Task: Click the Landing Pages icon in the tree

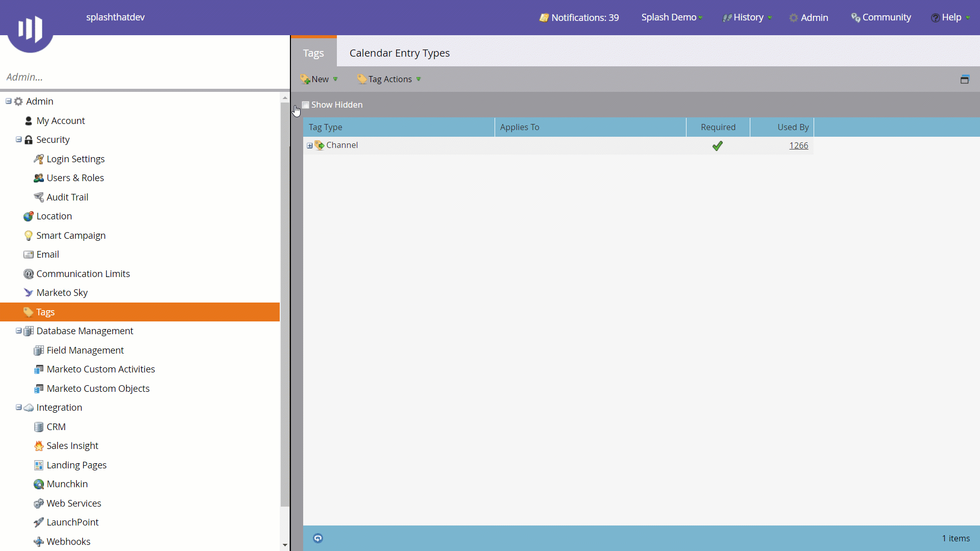Action: click(39, 465)
